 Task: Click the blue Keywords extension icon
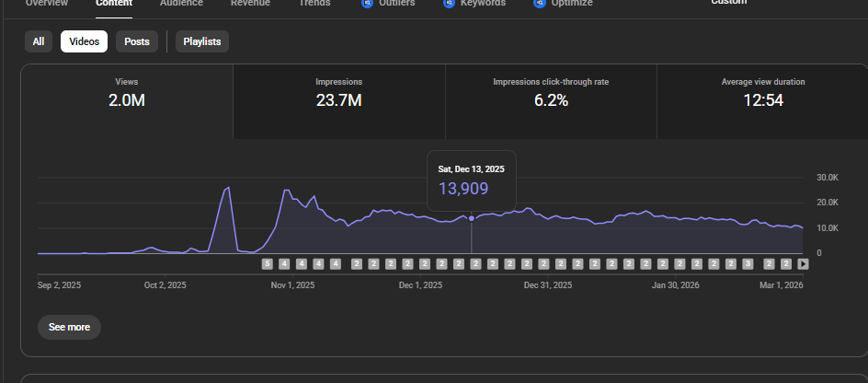pyautogui.click(x=449, y=4)
